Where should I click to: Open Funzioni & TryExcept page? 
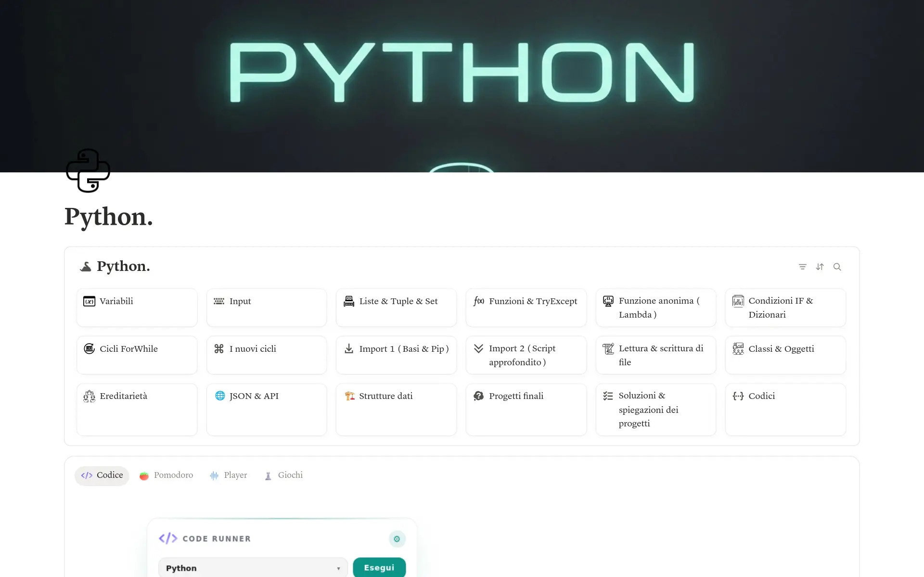click(x=526, y=308)
